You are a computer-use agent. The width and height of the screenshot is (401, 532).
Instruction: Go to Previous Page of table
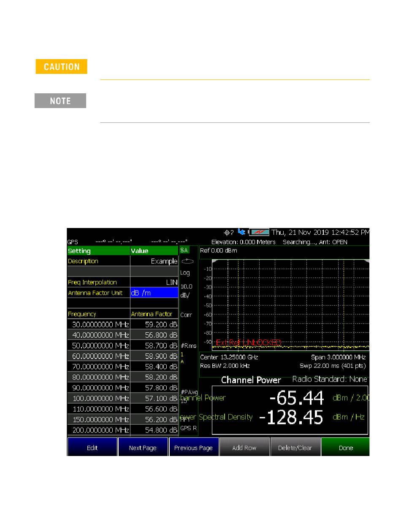[193, 448]
